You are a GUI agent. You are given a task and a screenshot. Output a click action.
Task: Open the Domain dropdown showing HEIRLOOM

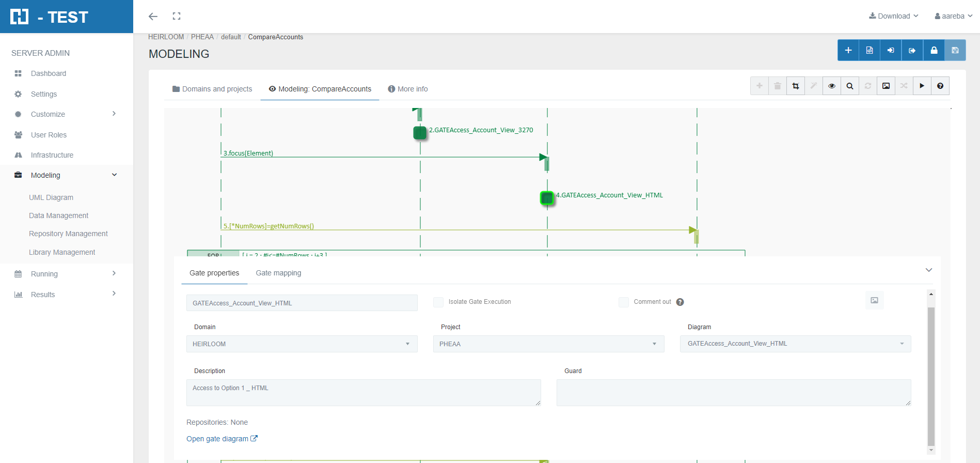click(302, 344)
